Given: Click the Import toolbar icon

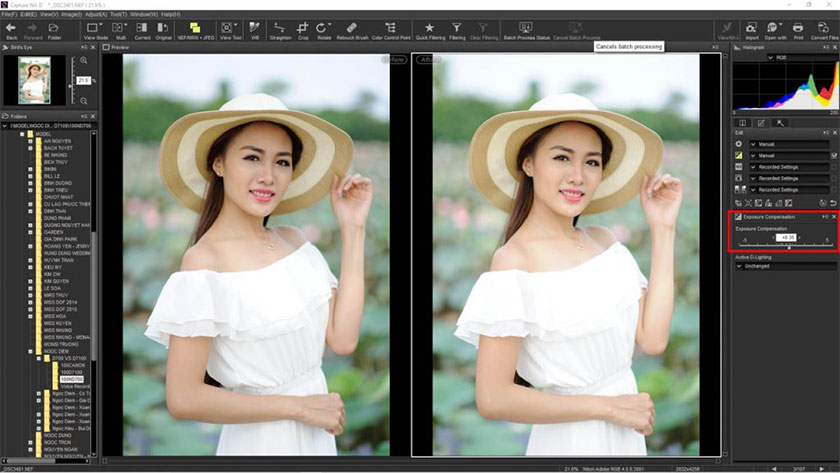Looking at the screenshot, I should (x=751, y=28).
